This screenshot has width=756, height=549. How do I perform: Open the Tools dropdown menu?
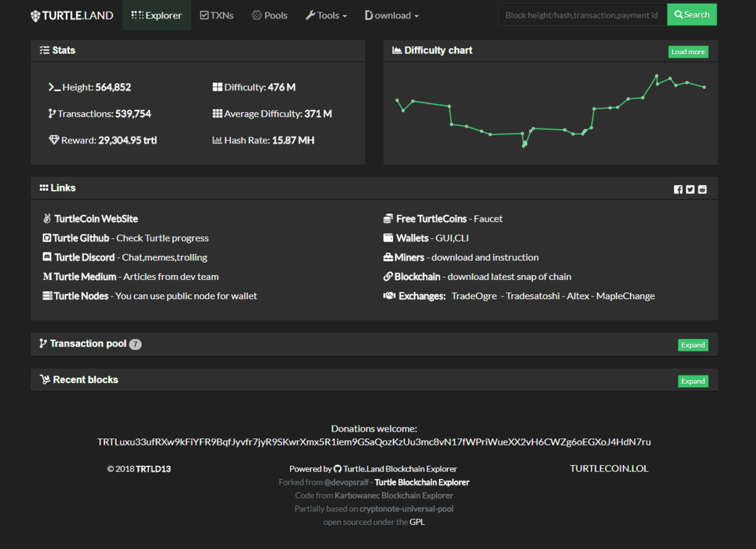pos(327,15)
